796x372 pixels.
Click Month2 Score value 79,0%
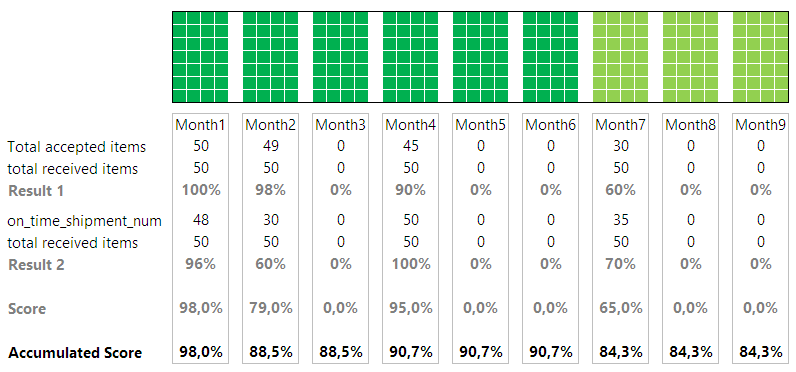coord(271,309)
